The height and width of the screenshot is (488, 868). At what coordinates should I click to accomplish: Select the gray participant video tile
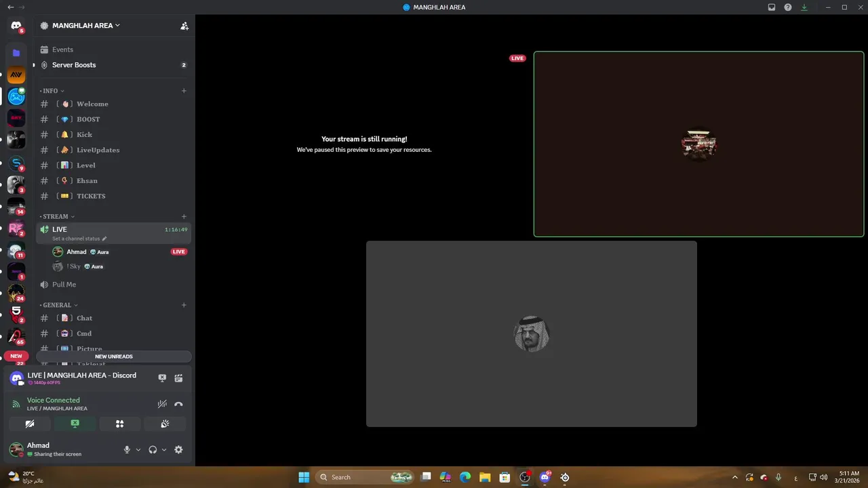point(532,334)
